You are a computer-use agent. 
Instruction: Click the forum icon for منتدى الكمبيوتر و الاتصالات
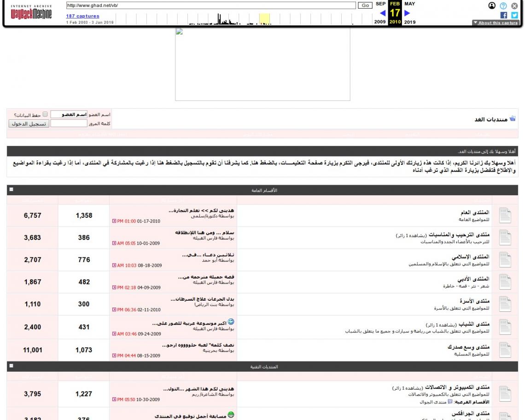point(505,394)
